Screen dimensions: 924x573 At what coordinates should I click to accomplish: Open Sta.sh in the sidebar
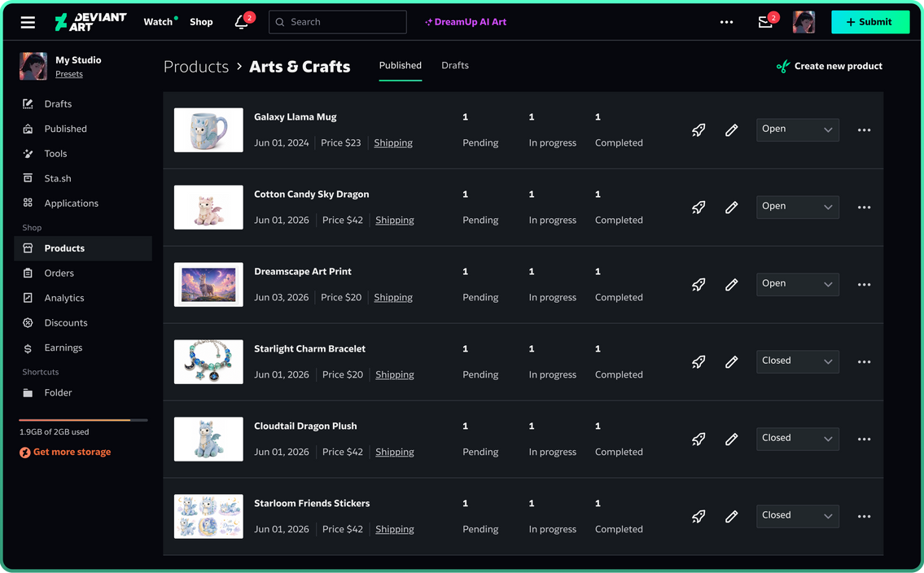point(82,178)
